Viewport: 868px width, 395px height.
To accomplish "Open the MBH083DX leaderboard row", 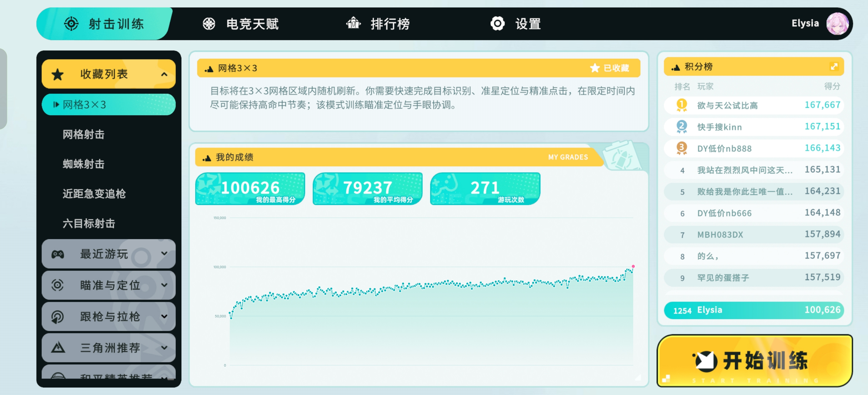I will pyautogui.click(x=754, y=234).
